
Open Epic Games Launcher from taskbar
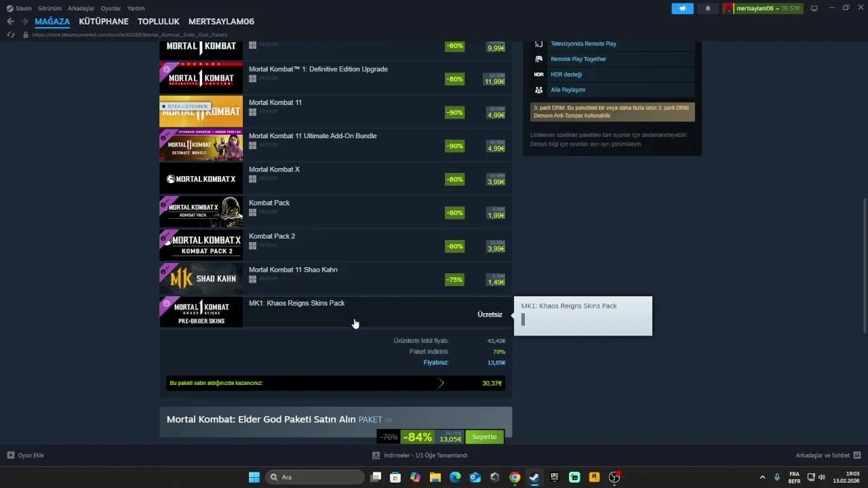tap(555, 477)
